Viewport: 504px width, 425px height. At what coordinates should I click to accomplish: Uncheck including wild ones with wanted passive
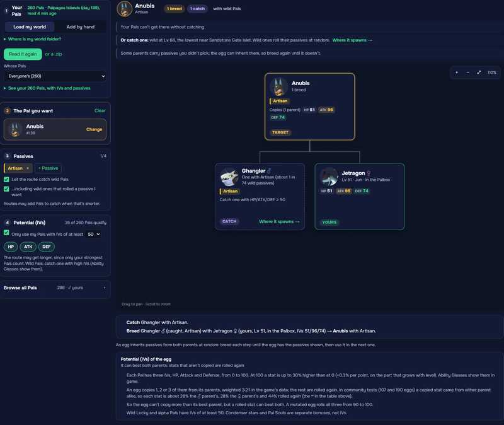pyautogui.click(x=6, y=189)
